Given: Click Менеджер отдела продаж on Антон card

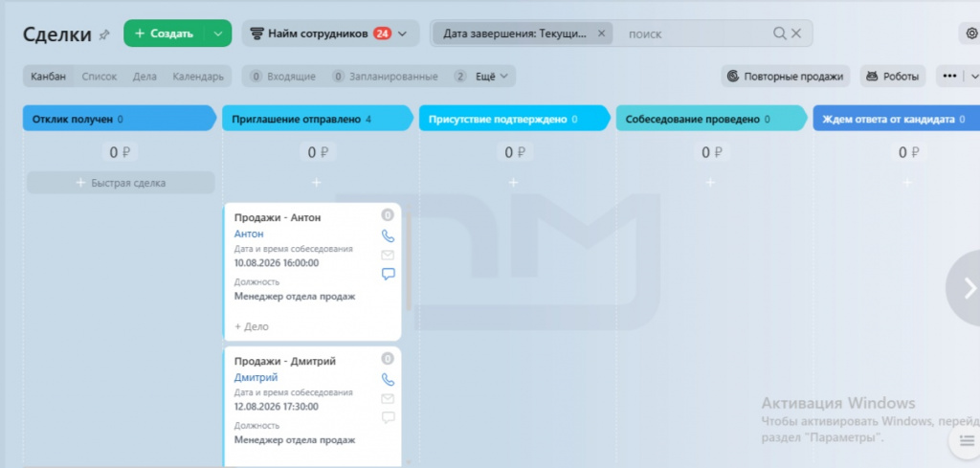Looking at the screenshot, I should click(x=295, y=296).
